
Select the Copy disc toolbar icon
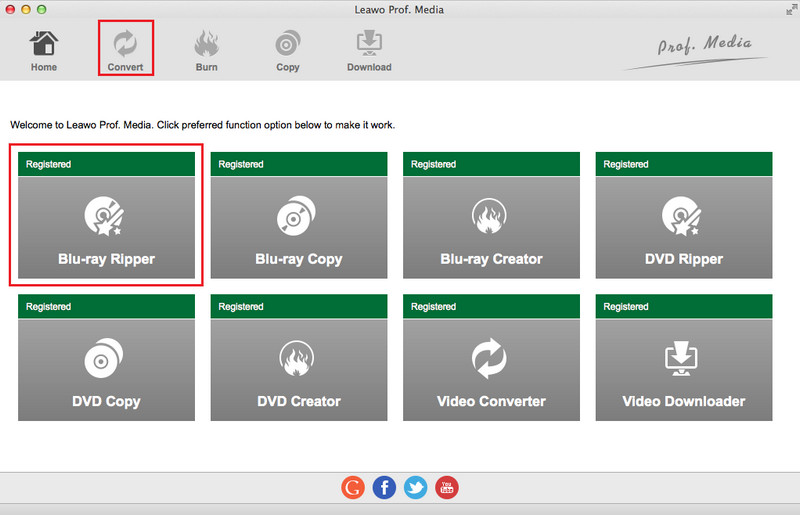(x=288, y=51)
